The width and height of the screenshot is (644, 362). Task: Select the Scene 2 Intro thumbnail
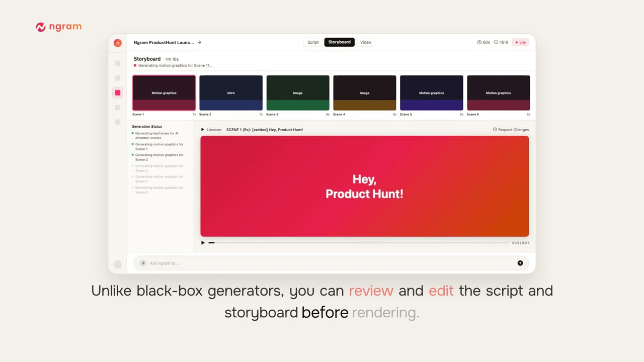click(231, 93)
